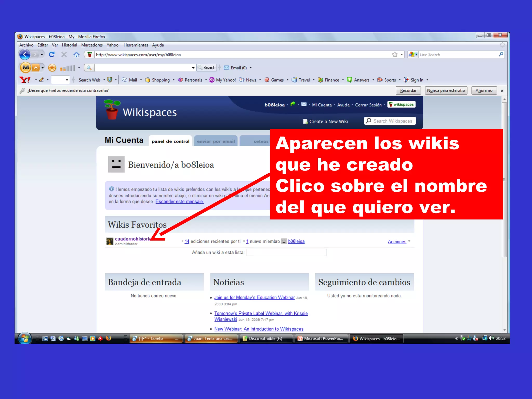Click the Email (0) toolbar item
The height and width of the screenshot is (399, 532).
(235, 68)
